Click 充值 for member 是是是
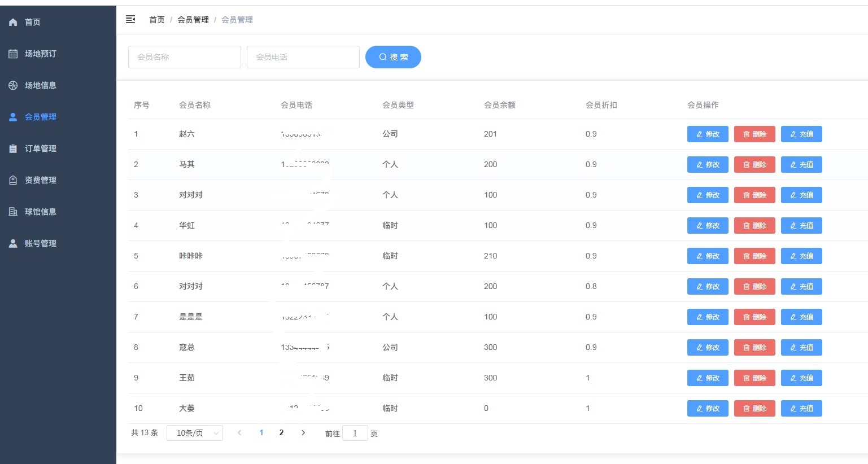 tap(801, 317)
